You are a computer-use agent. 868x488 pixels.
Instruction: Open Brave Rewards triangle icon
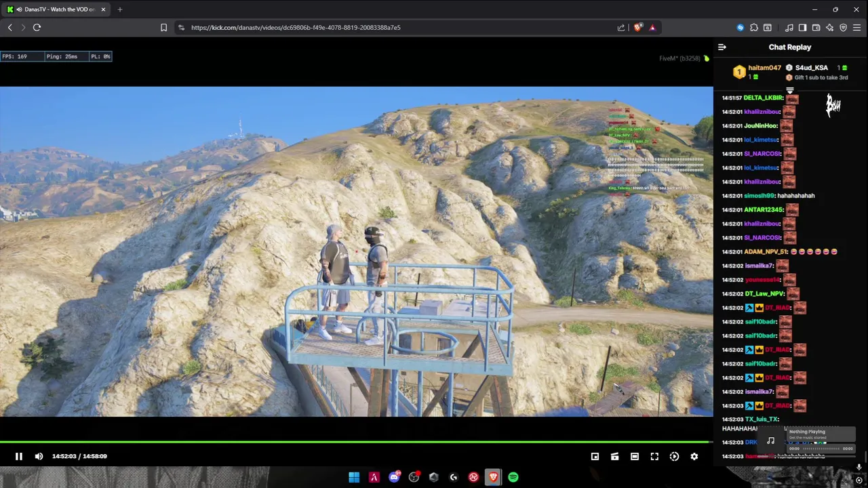click(652, 28)
